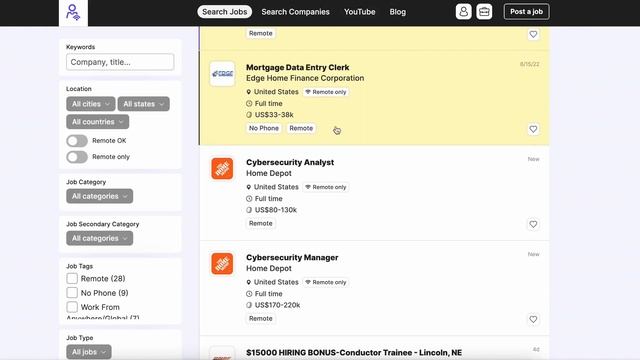Click the US$170-220k salary text
The width and height of the screenshot is (640, 360).
click(277, 305)
